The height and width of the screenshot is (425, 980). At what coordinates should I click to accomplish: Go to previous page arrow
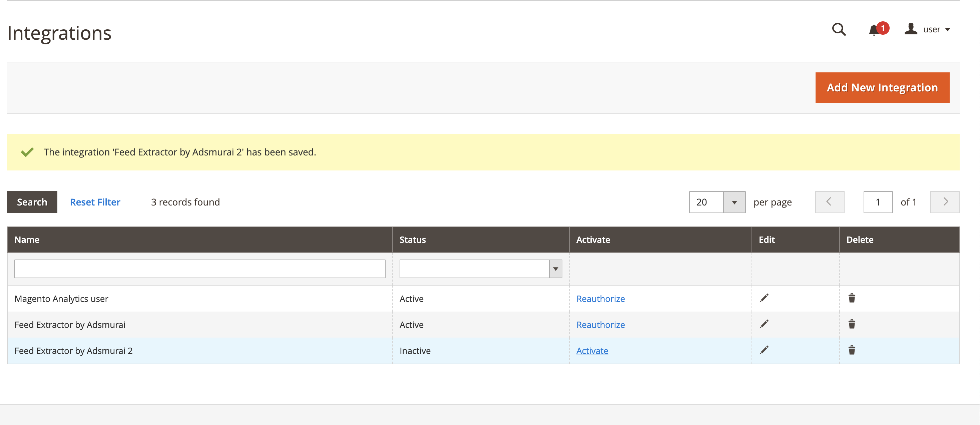830,202
